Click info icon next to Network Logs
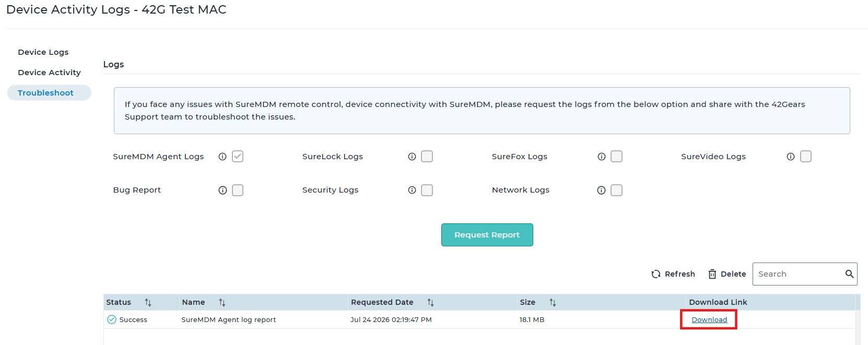Image resolution: width=868 pixels, height=345 pixels. click(602, 190)
